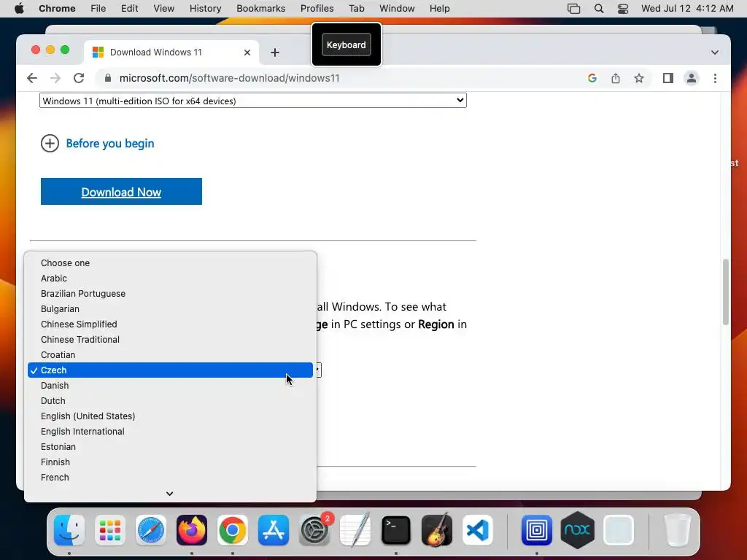Click the screen mirroring menu bar icon
This screenshot has height=560, width=747.
click(x=573, y=9)
